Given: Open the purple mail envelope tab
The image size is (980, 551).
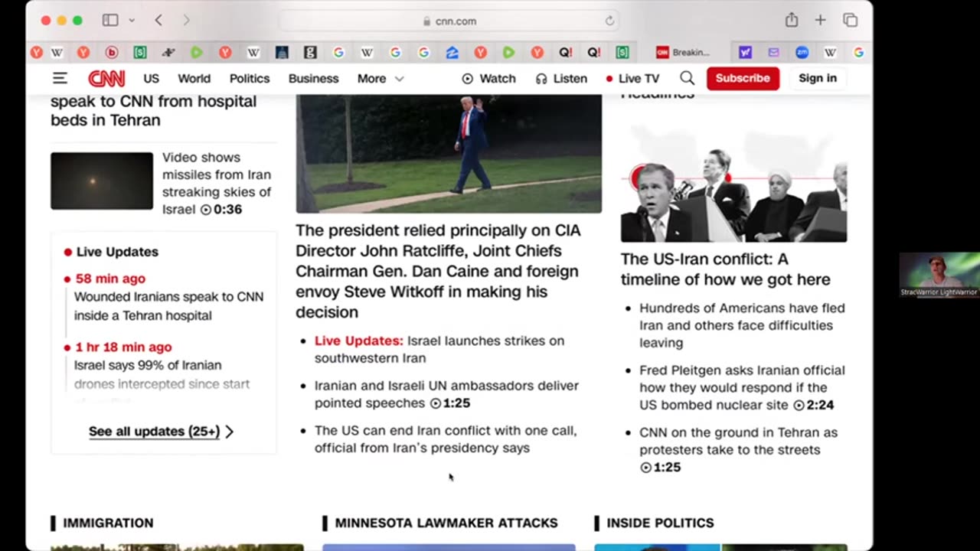Looking at the screenshot, I should tap(773, 52).
